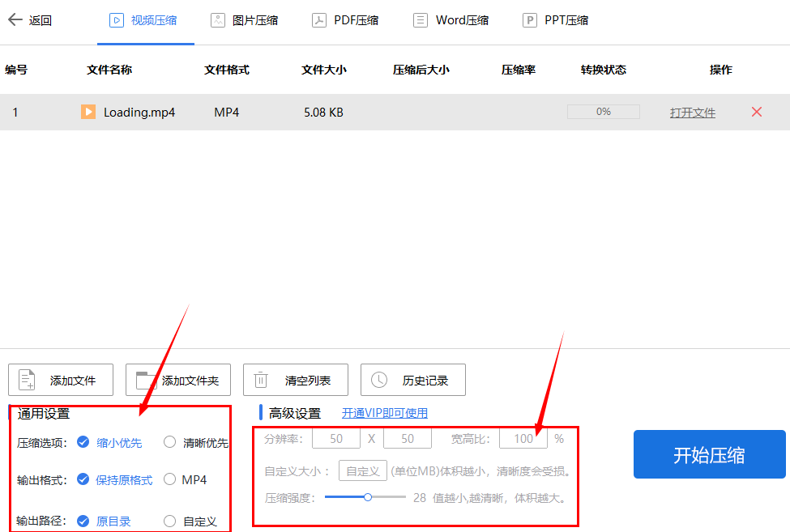Click the 文件大小 column header

click(x=324, y=70)
